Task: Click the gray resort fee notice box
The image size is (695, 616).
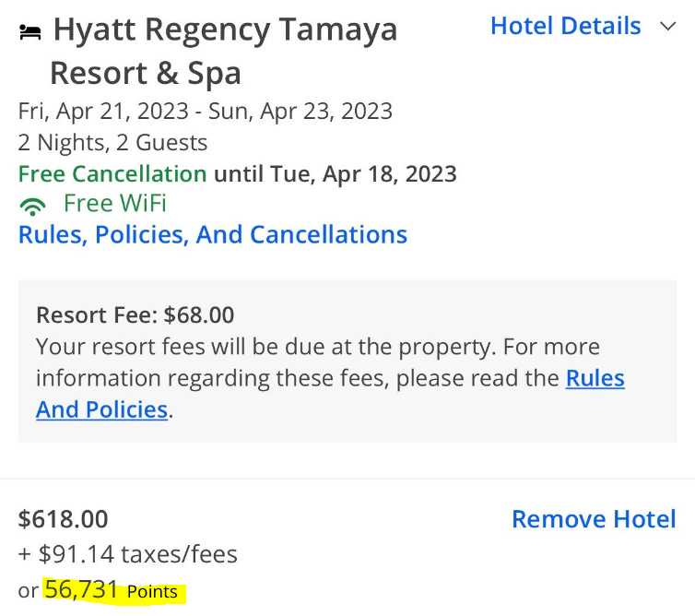Action: (347, 361)
